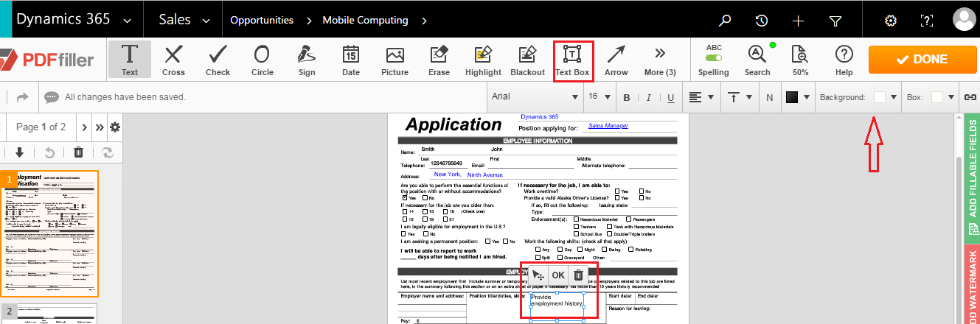The width and height of the screenshot is (980, 324).
Task: Expand the Sales area dropdown
Action: [206, 21]
